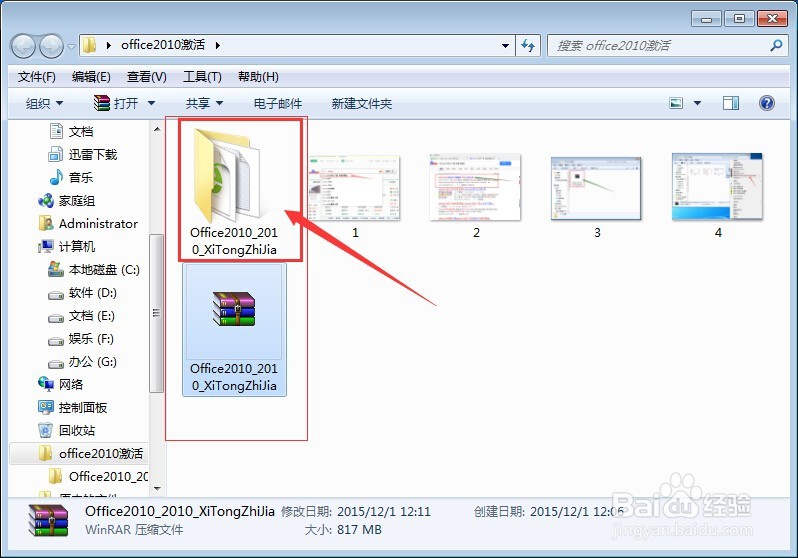This screenshot has height=558, width=798.
Task: Select Office2010_20 subfolder in navigation tree
Action: click(x=99, y=476)
